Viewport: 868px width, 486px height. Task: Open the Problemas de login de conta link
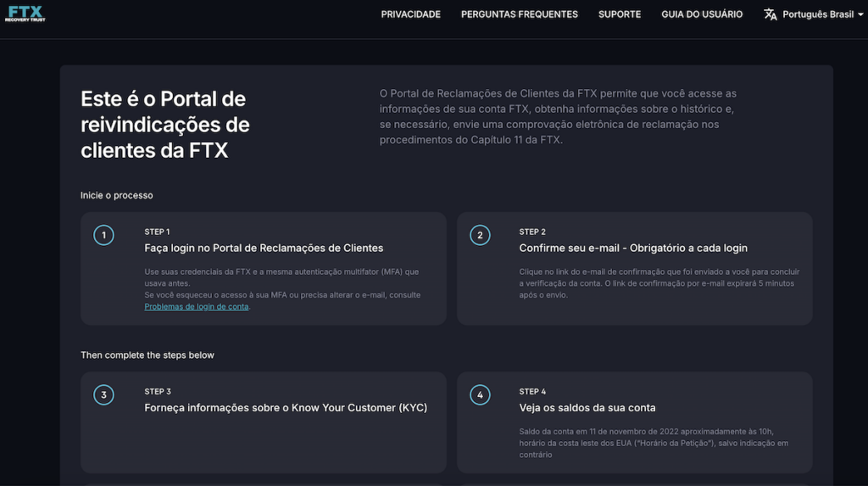196,306
